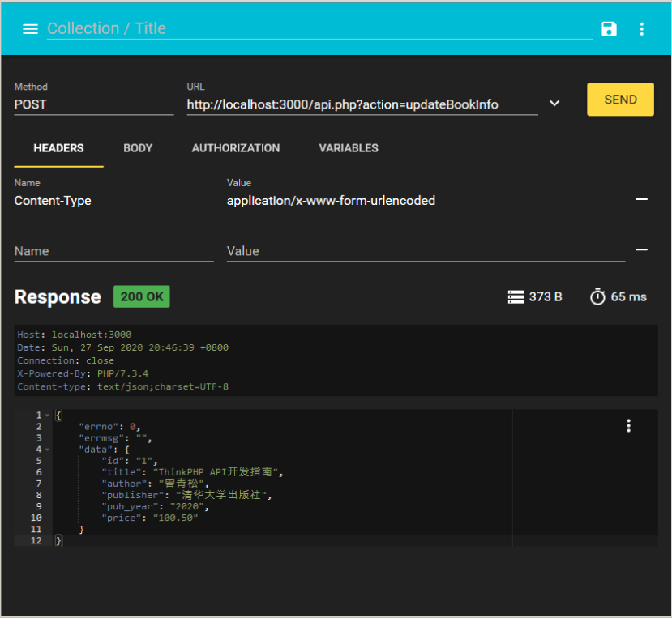The width and height of the screenshot is (672, 618).
Task: Select the Connection: close header line
Action: pyautogui.click(x=66, y=360)
